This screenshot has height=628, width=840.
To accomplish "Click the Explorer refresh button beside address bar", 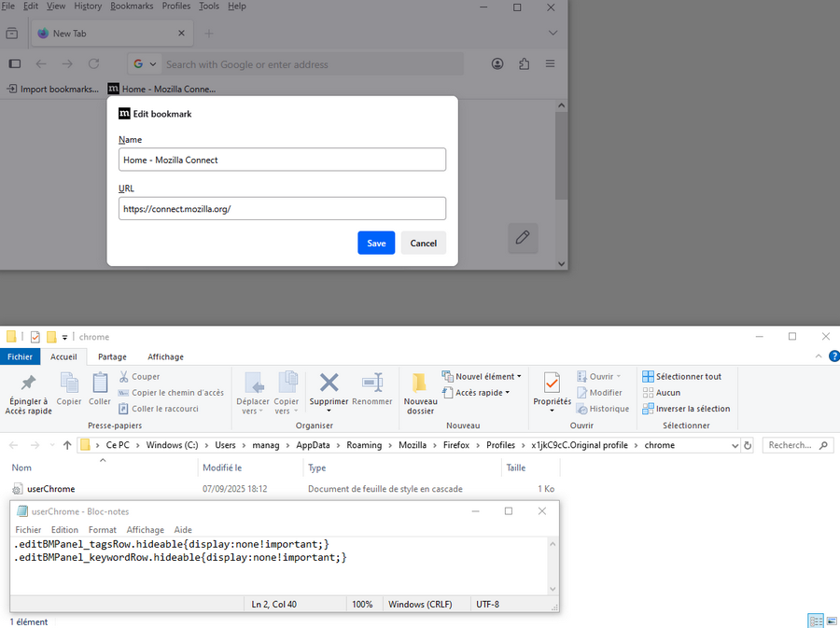I will point(749,446).
